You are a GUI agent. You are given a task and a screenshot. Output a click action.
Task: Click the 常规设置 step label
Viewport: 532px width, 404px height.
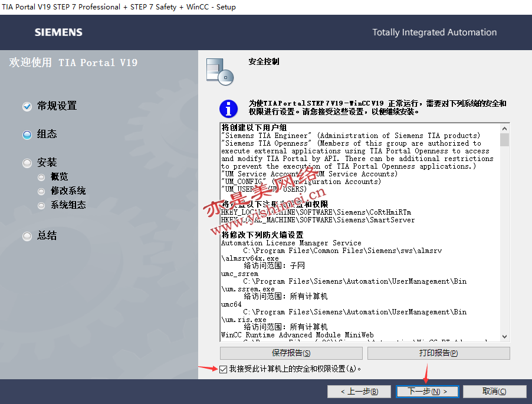pos(57,106)
